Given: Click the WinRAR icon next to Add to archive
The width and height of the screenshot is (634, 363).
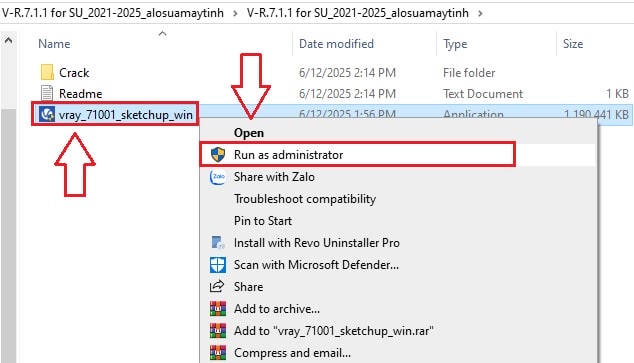Looking at the screenshot, I should (218, 309).
